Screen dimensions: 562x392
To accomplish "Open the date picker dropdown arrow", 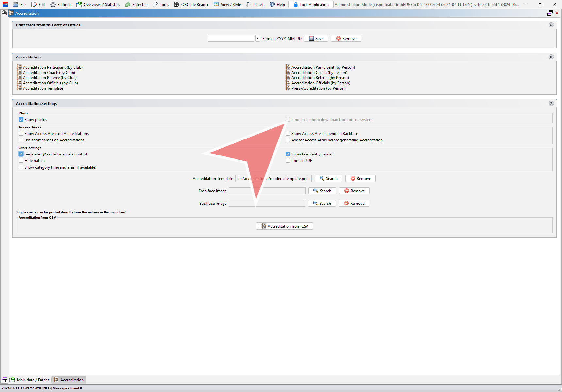I will pos(257,39).
